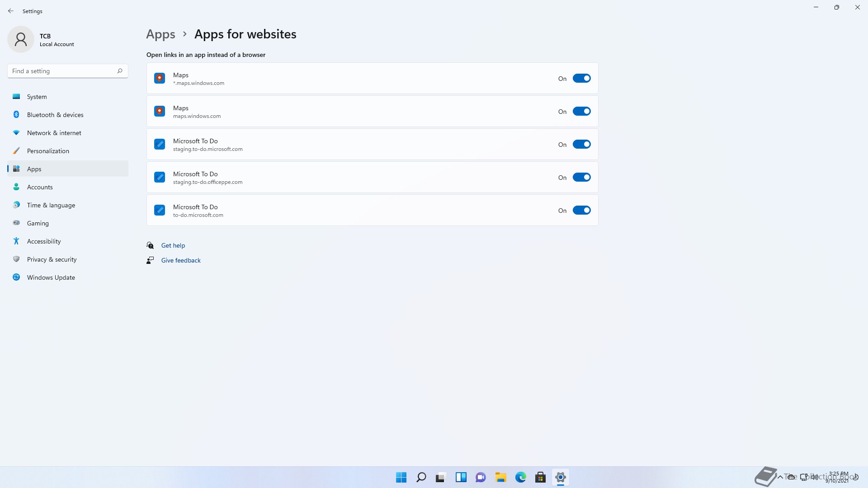Open Personalization settings page

tap(68, 151)
